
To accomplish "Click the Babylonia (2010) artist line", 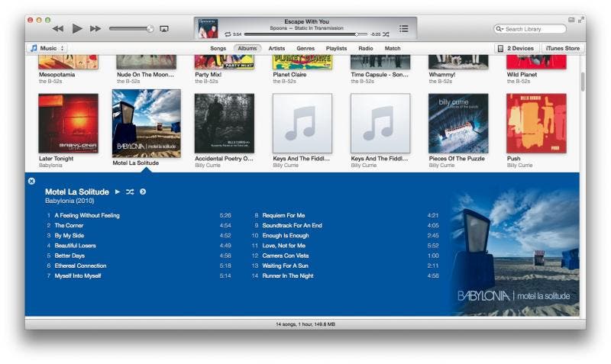I will coord(70,201).
